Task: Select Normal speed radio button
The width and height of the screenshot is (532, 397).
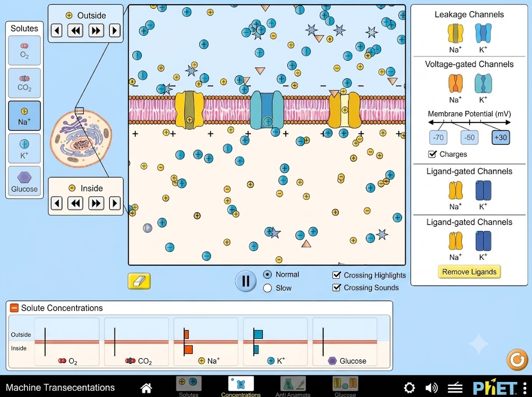Action: (x=268, y=275)
